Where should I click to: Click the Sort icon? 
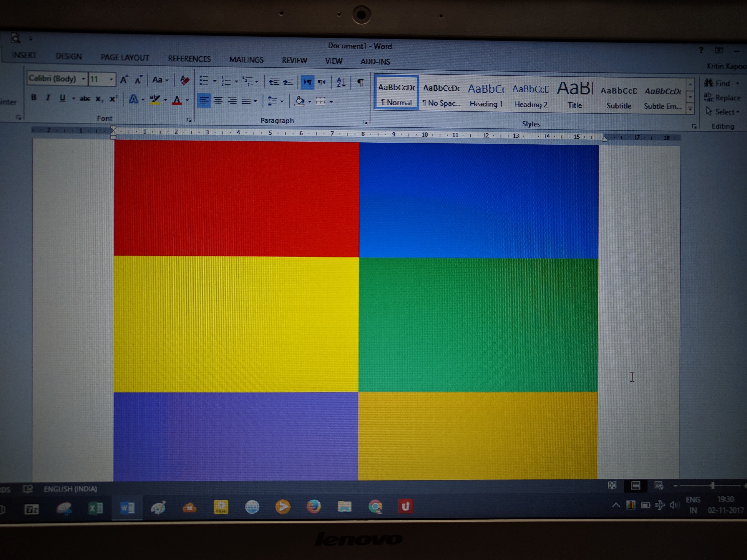coord(341,82)
